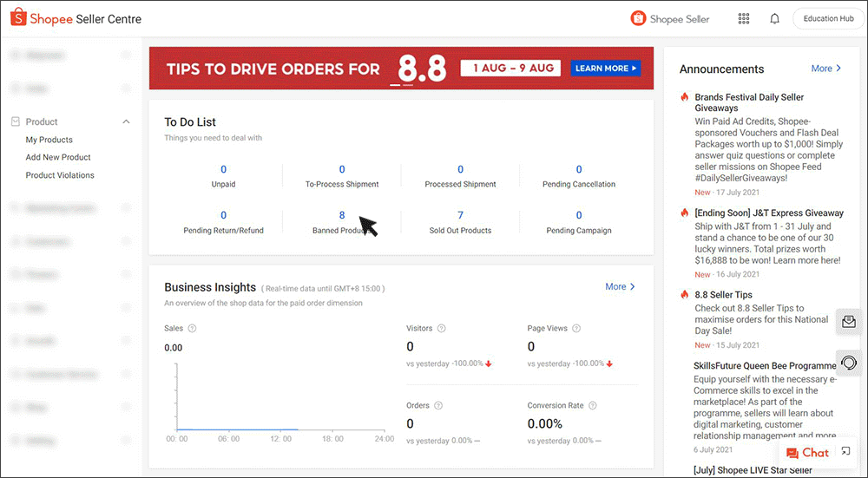The width and height of the screenshot is (868, 478).
Task: Go to Product Violations in sidebar
Action: [60, 175]
